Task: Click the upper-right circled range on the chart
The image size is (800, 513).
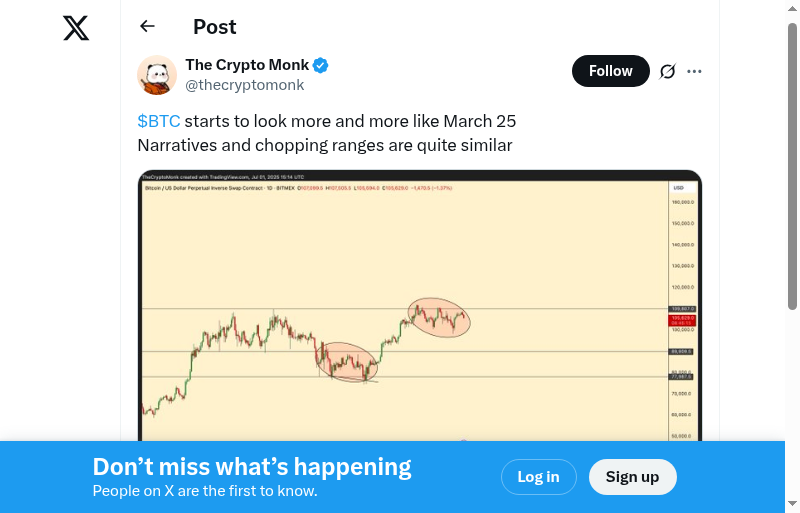Action: pos(438,317)
